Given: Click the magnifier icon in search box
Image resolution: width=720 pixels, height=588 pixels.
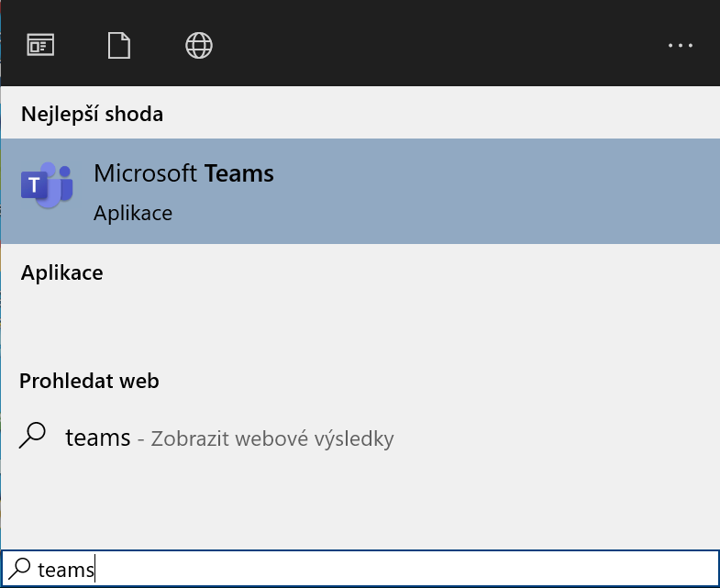Looking at the screenshot, I should pos(19,568).
